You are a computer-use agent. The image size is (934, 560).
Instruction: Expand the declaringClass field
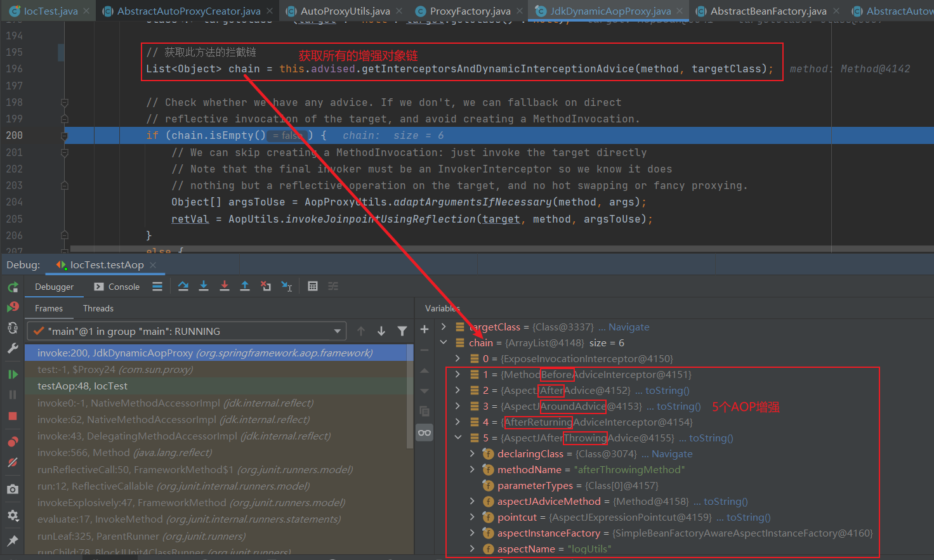[472, 453]
